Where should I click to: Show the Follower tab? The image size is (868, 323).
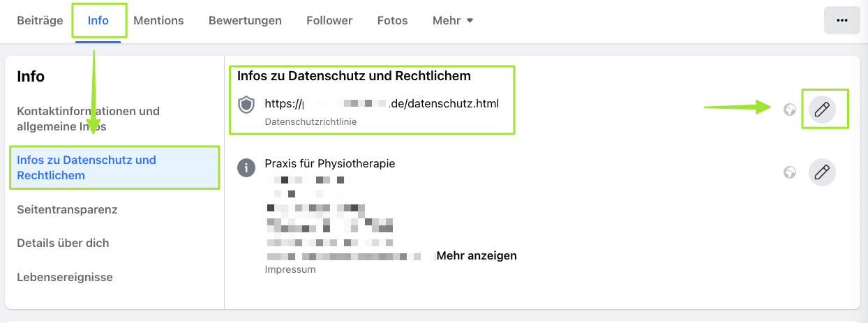click(329, 20)
